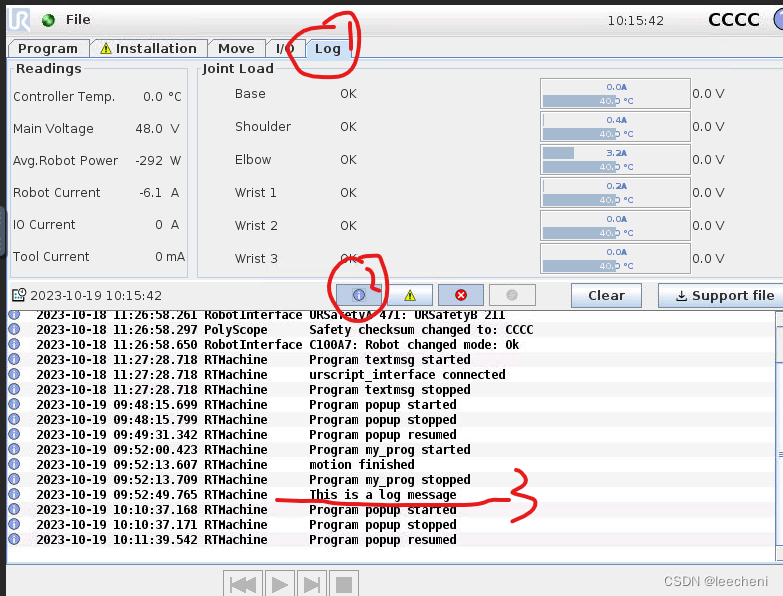The width and height of the screenshot is (783, 596).
Task: Click info icon of 'Program textmsg started' row
Action: [x=14, y=359]
